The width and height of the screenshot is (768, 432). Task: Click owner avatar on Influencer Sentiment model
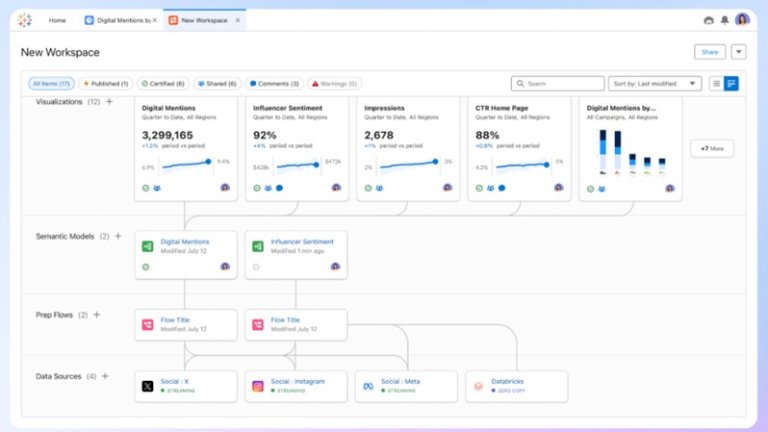coord(335,266)
